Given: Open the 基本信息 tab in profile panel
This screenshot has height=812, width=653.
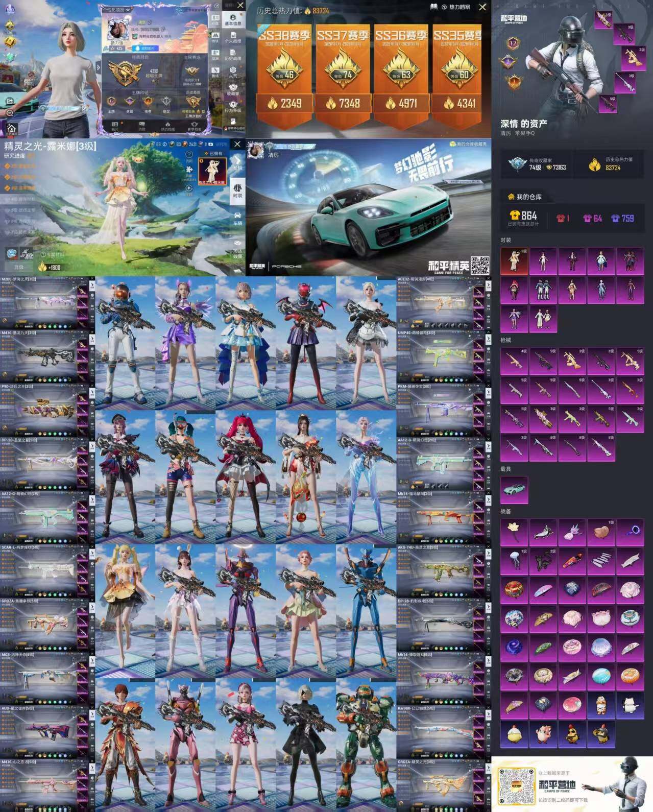Looking at the screenshot, I should pyautogui.click(x=233, y=20).
